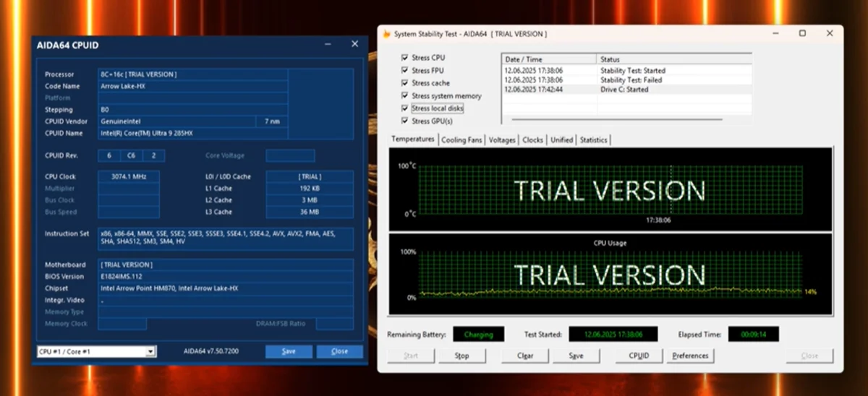Close the AIDA64 CPUID window via X
868x396 pixels.
pyautogui.click(x=354, y=44)
